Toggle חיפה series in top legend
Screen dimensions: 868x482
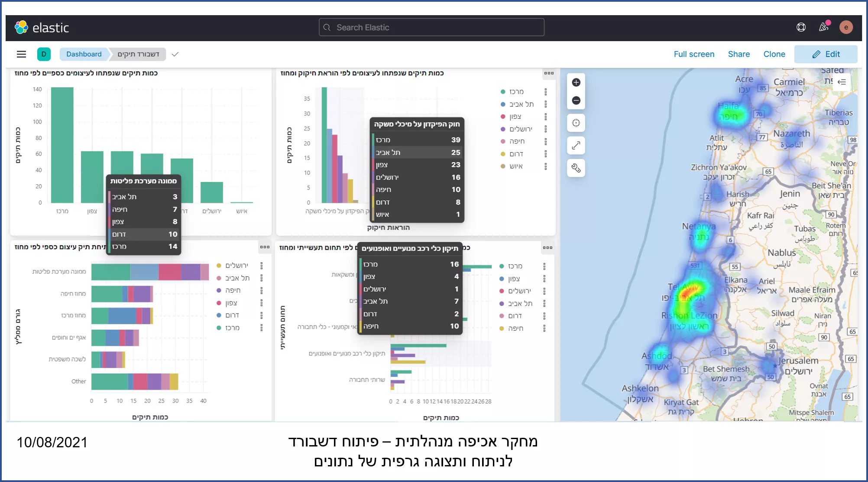point(517,141)
